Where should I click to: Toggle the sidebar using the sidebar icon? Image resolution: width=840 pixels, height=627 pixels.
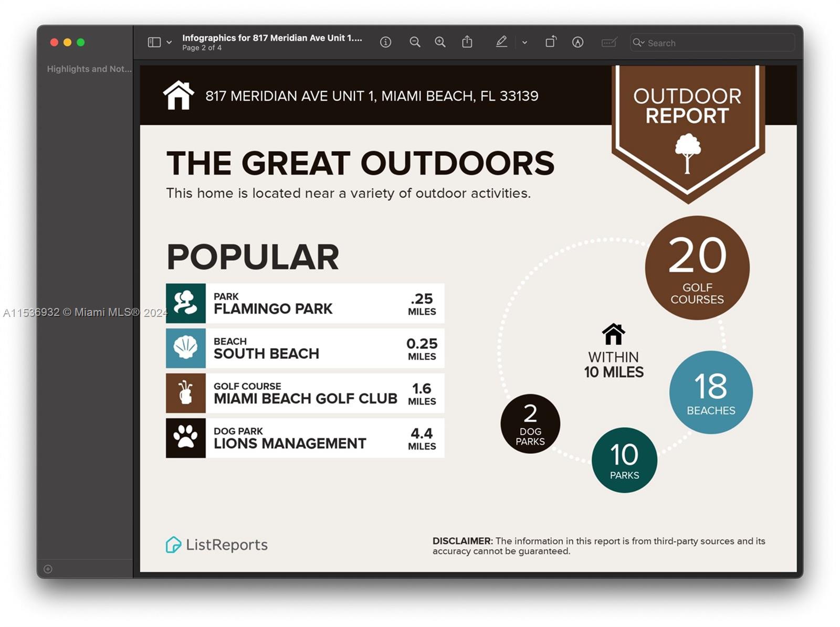point(154,42)
